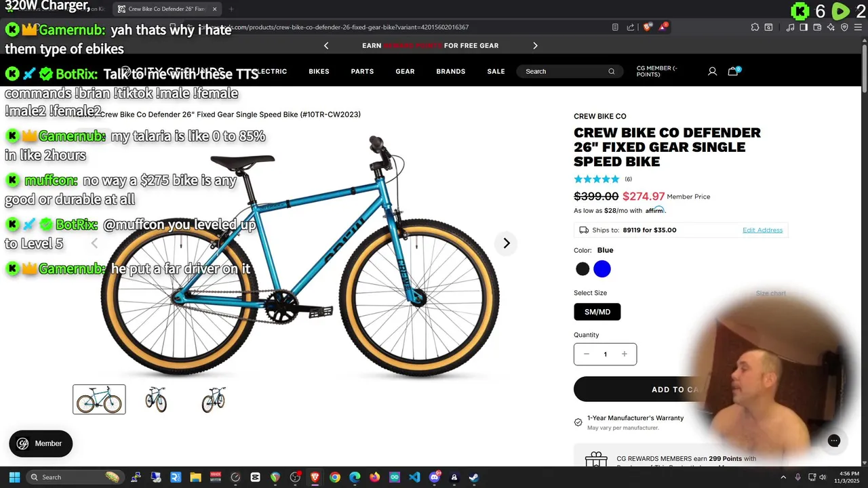The height and width of the screenshot is (488, 868).
Task: Select the blue color swatch
Action: (602, 269)
